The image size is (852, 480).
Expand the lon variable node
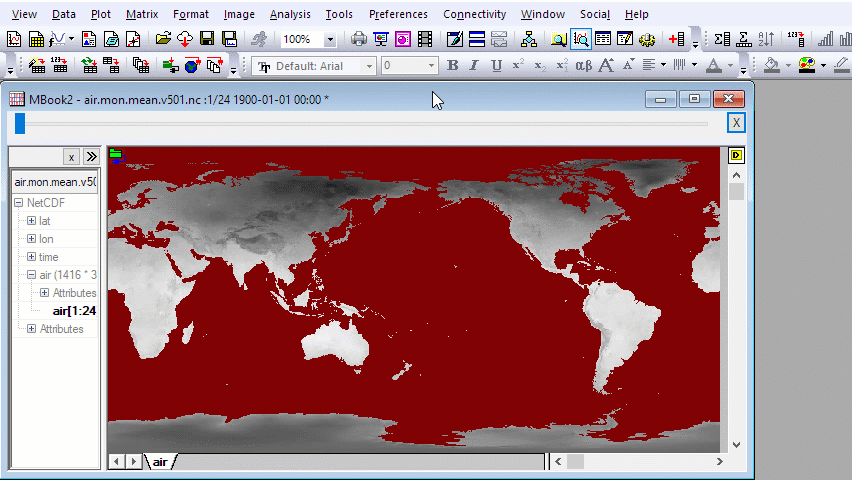click(32, 239)
